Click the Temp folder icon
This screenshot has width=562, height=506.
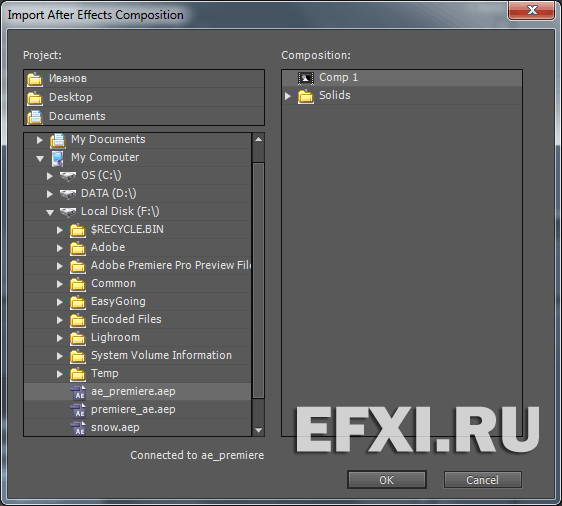point(77,374)
